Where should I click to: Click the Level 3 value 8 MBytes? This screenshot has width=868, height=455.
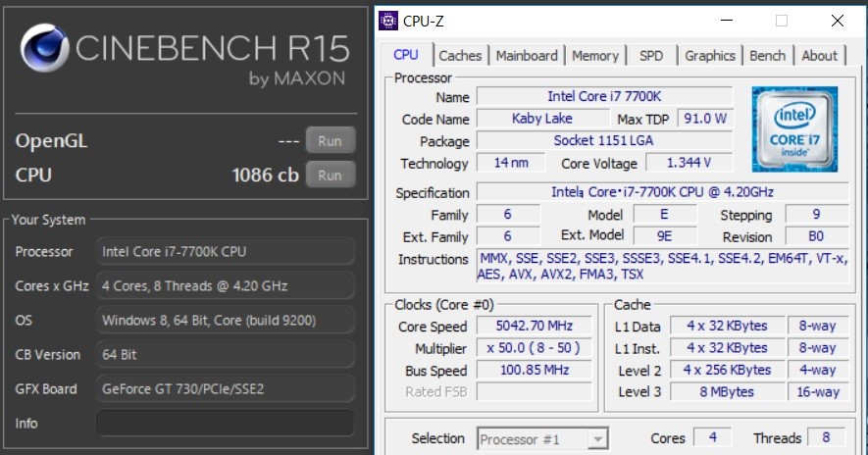pyautogui.click(x=728, y=391)
